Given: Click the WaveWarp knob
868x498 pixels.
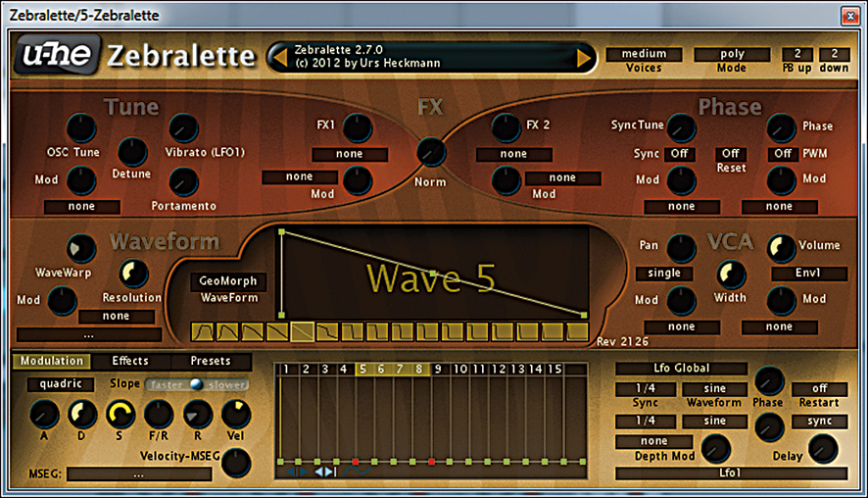Looking at the screenshot, I should tap(81, 248).
